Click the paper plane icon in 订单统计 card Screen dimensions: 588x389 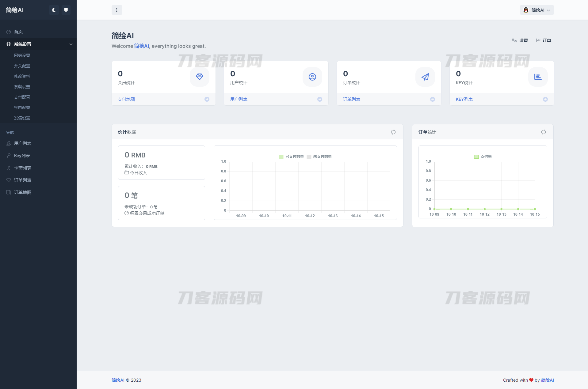[425, 77]
